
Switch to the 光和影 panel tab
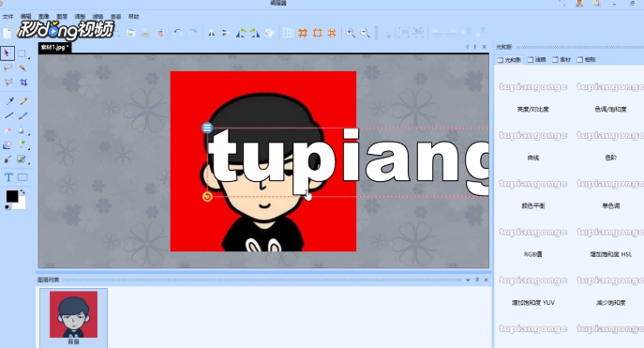[x=509, y=60]
